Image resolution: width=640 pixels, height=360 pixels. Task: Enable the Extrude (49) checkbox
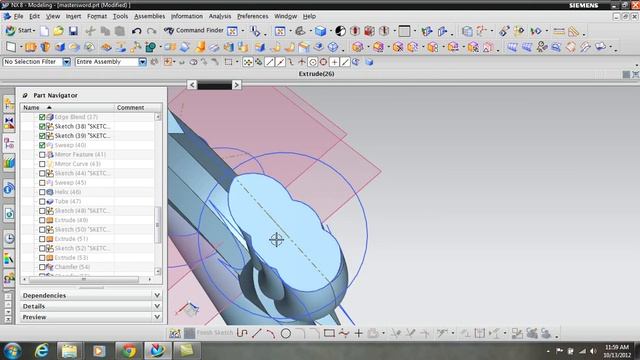point(42,220)
